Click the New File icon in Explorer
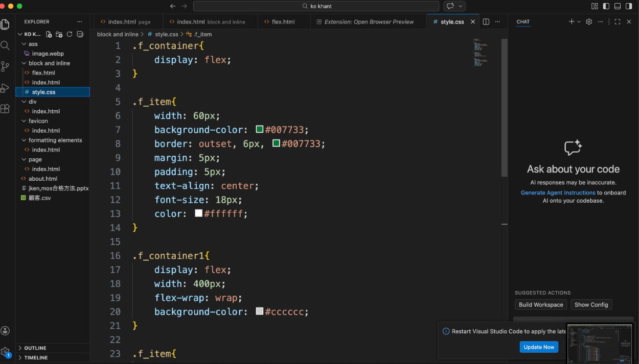 pos(49,34)
